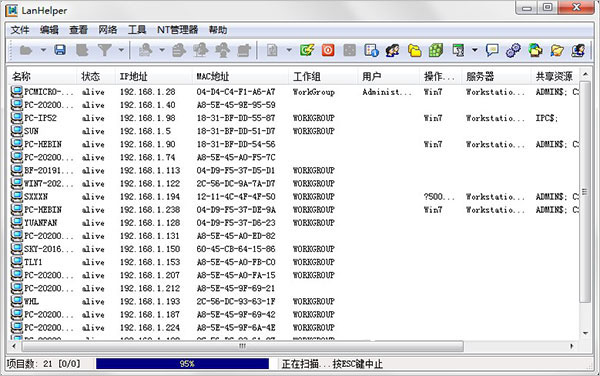Click the computer icon of row SUN
Viewport: 600px width, 376px height.
click(17, 130)
